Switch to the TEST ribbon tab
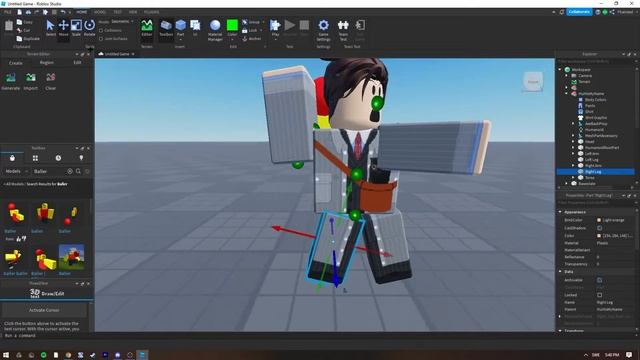The image size is (640, 360). pos(118,12)
